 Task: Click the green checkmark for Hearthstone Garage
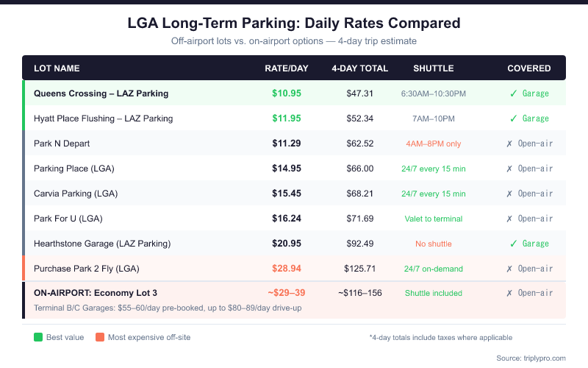(514, 244)
